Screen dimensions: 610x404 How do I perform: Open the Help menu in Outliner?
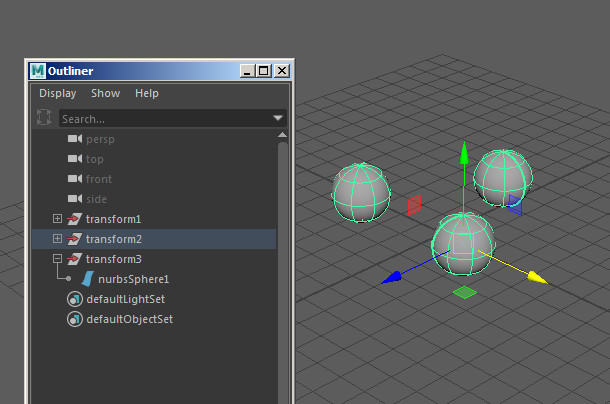click(147, 93)
